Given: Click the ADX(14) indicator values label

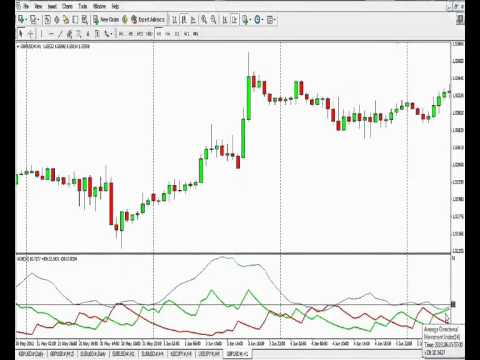Looking at the screenshot, I should 47,259.
